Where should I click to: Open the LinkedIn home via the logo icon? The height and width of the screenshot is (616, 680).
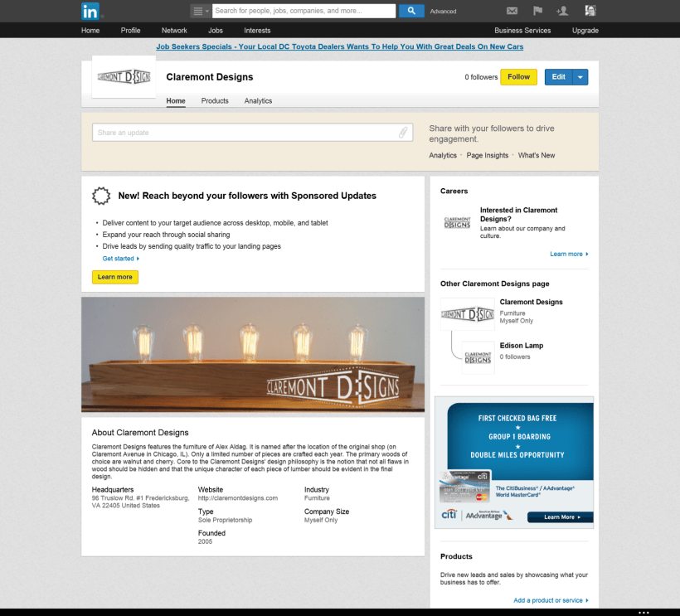(90, 12)
